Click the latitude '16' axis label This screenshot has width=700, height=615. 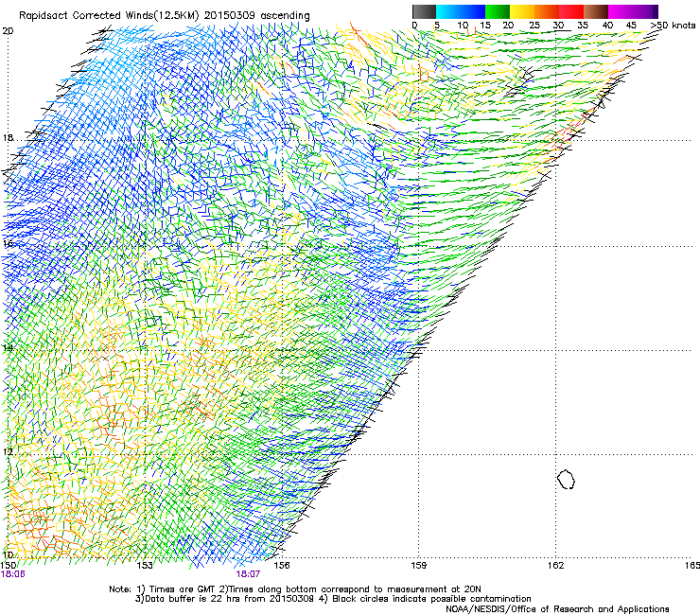[x=8, y=243]
